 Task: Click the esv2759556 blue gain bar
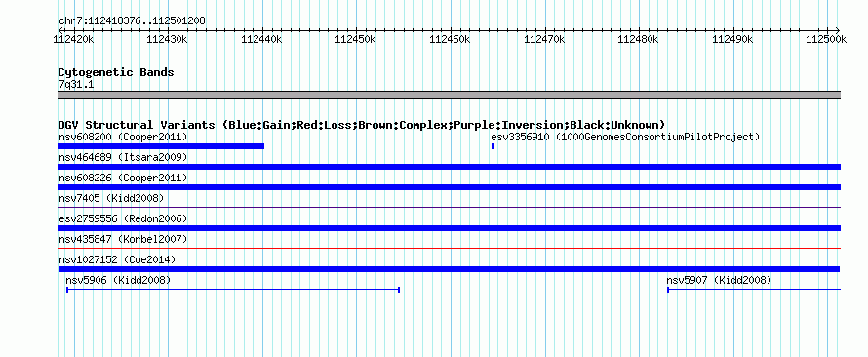tap(449, 228)
